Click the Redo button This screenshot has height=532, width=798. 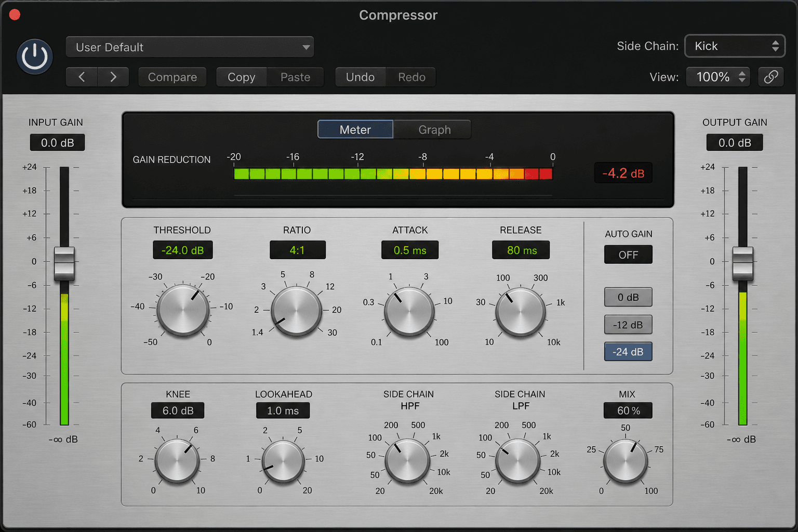coord(411,77)
